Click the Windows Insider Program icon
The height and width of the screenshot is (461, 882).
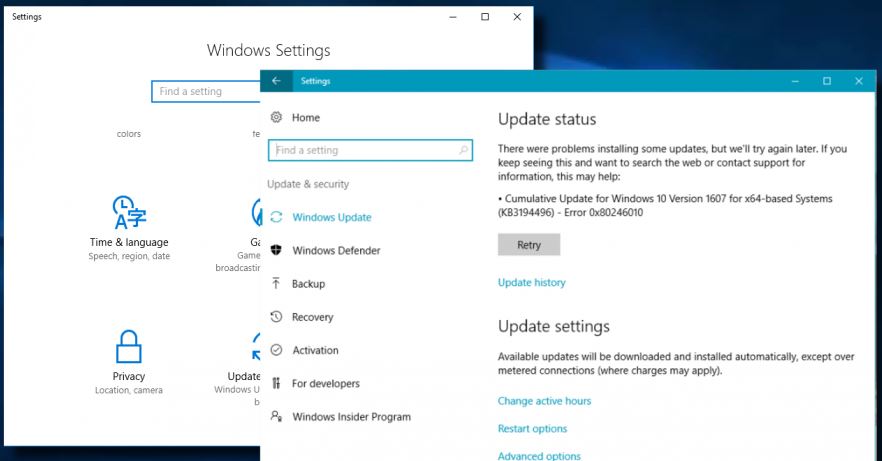click(276, 417)
